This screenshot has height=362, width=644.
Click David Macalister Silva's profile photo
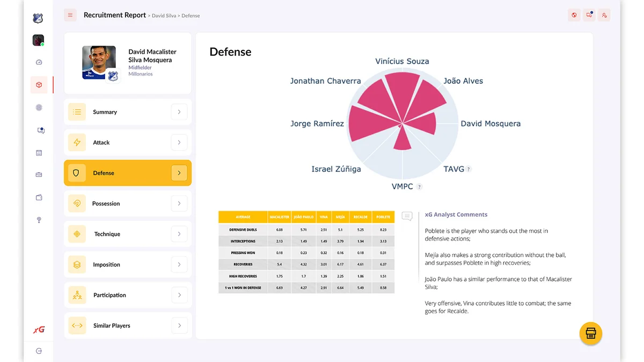click(99, 62)
